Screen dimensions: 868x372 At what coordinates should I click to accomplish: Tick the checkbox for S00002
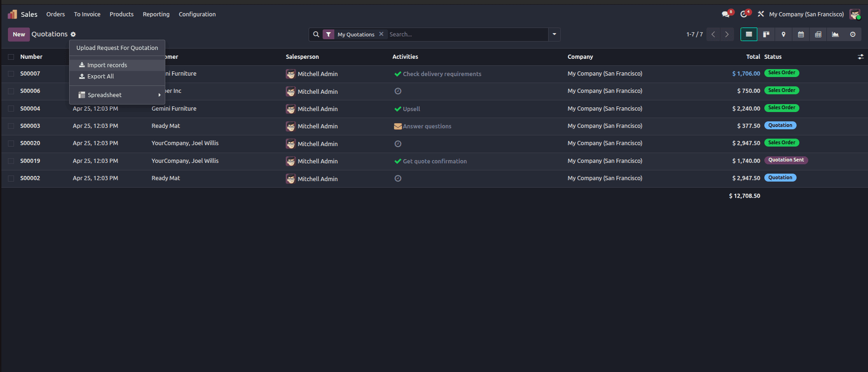11,178
